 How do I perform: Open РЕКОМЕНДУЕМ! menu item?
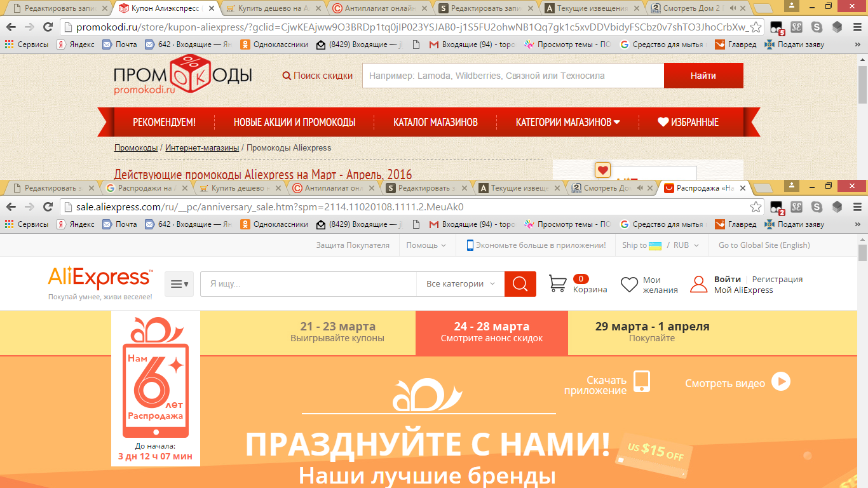pyautogui.click(x=164, y=122)
